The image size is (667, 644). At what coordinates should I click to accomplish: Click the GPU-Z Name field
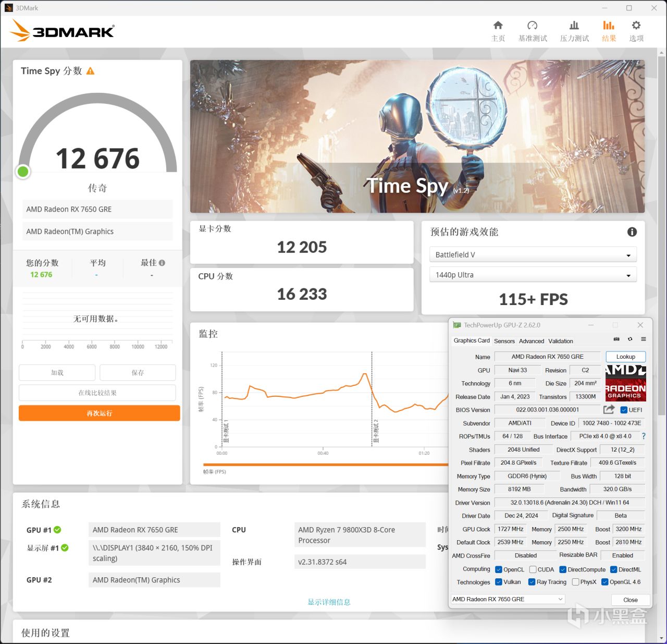548,357
